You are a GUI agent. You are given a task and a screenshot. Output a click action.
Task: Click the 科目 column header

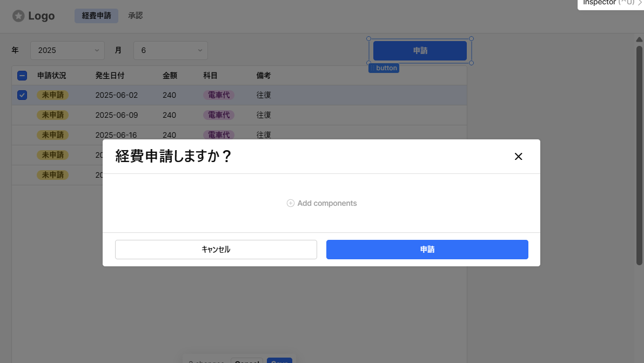tap(210, 76)
